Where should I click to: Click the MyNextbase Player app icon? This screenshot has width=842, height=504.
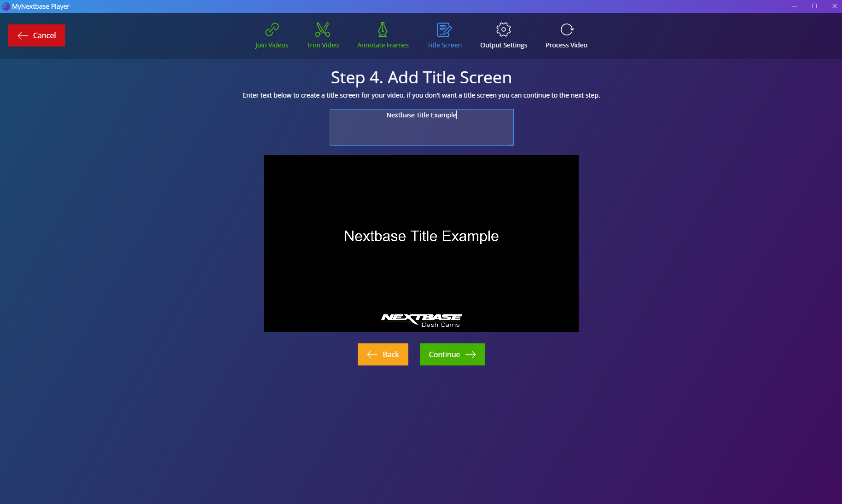(6, 6)
